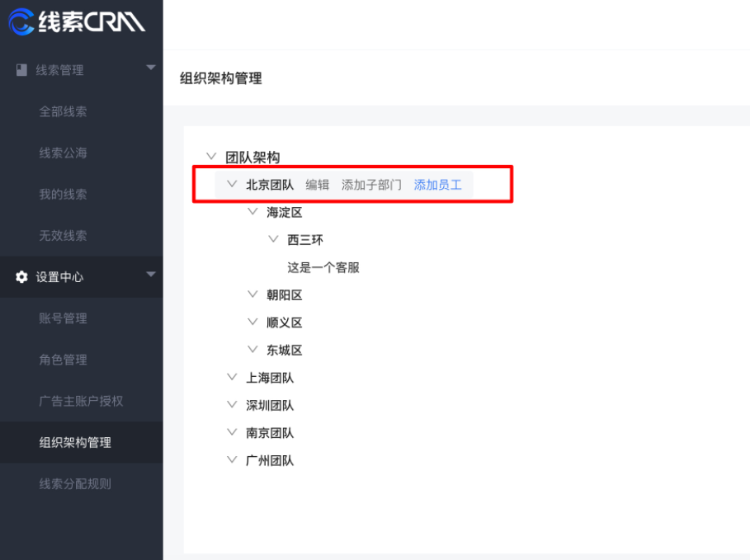Expand the 南京团队 node
750x560 pixels.
pyautogui.click(x=232, y=432)
